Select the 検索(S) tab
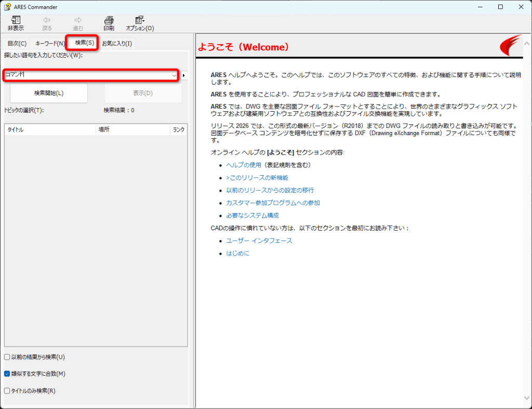The width and height of the screenshot is (532, 409). click(x=85, y=43)
